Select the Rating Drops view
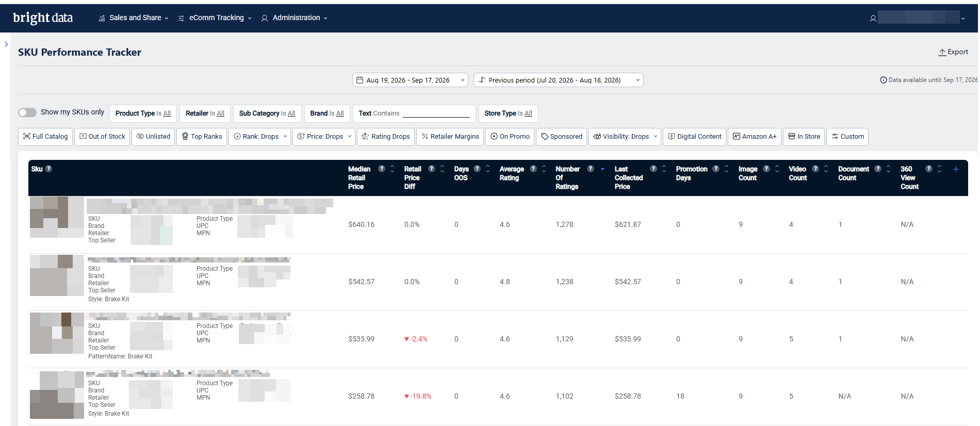The image size is (980, 426). tap(386, 137)
